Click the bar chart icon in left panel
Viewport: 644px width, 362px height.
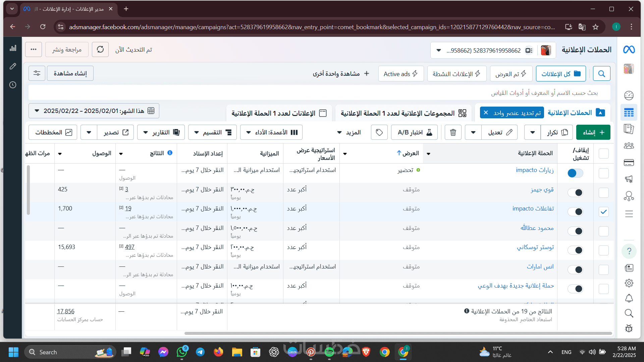point(13,48)
